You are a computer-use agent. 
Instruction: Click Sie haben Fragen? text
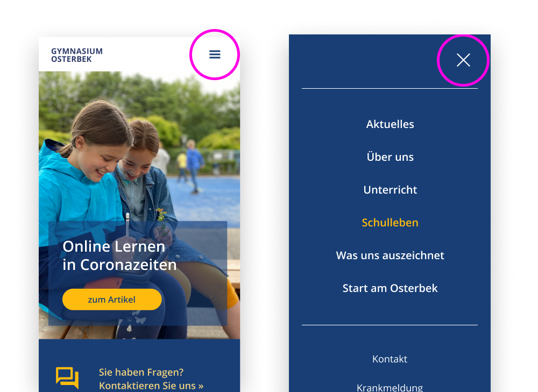[x=141, y=372]
